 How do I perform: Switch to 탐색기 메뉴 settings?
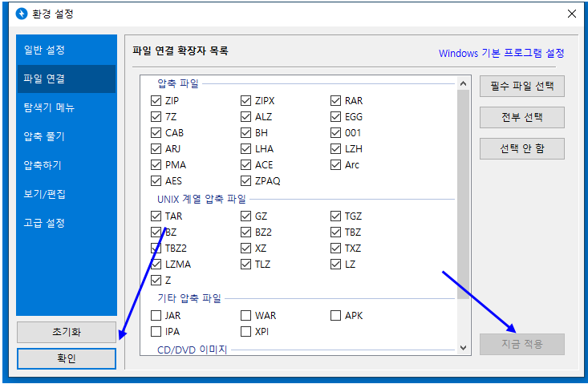click(x=67, y=107)
